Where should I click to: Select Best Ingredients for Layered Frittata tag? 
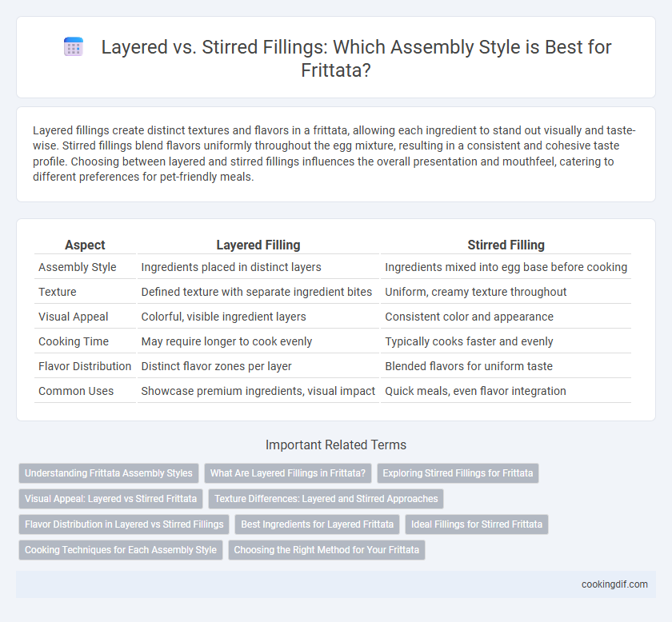[x=317, y=524]
